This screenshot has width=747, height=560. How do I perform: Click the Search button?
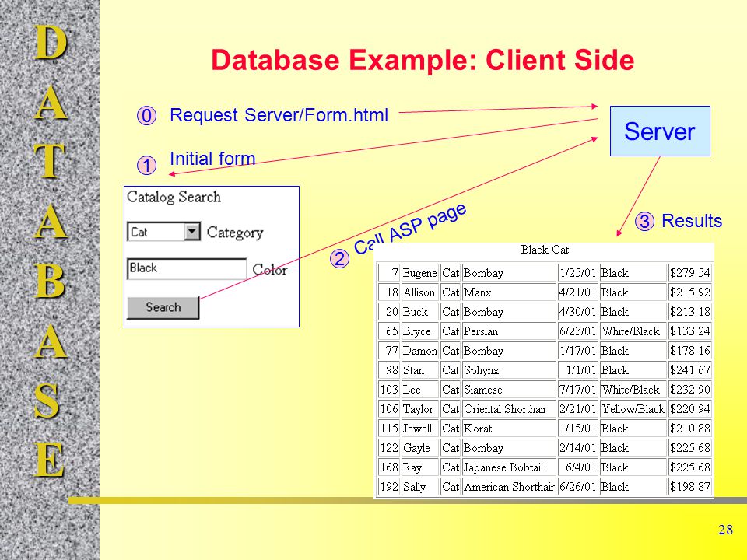[x=163, y=308]
